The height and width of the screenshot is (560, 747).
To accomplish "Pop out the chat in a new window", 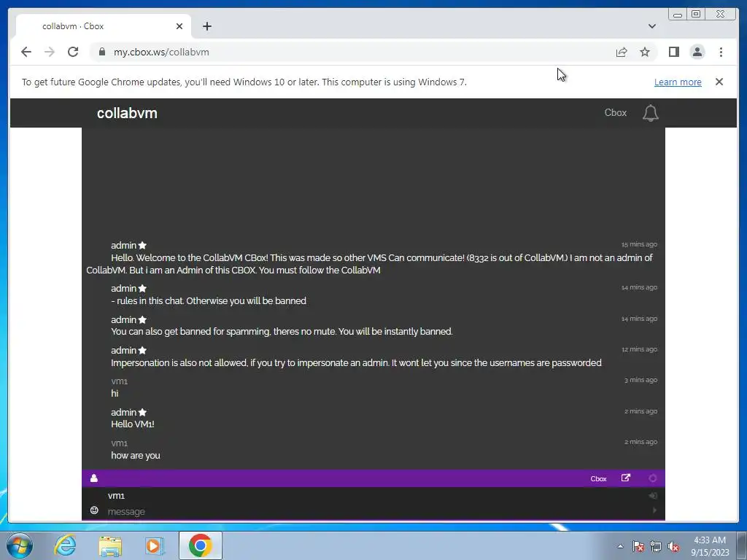I will coord(626,478).
